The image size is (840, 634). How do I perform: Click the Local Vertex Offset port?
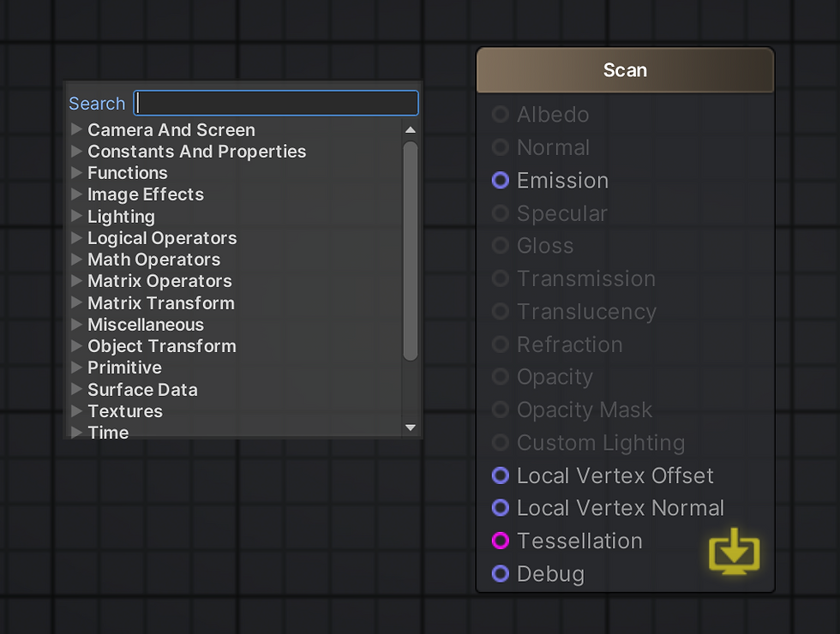click(x=501, y=475)
